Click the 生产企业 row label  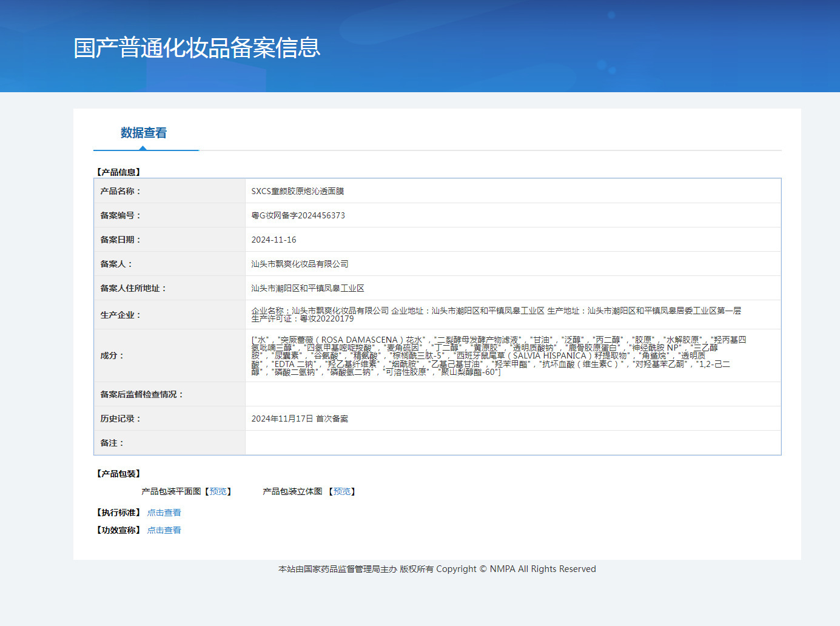[x=121, y=315]
